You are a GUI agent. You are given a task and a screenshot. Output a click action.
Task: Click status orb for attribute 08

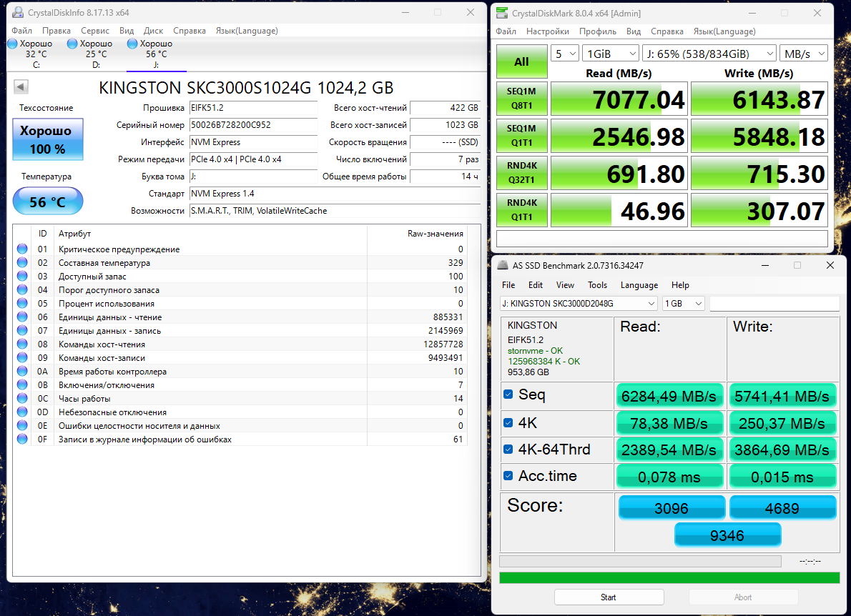[22, 344]
